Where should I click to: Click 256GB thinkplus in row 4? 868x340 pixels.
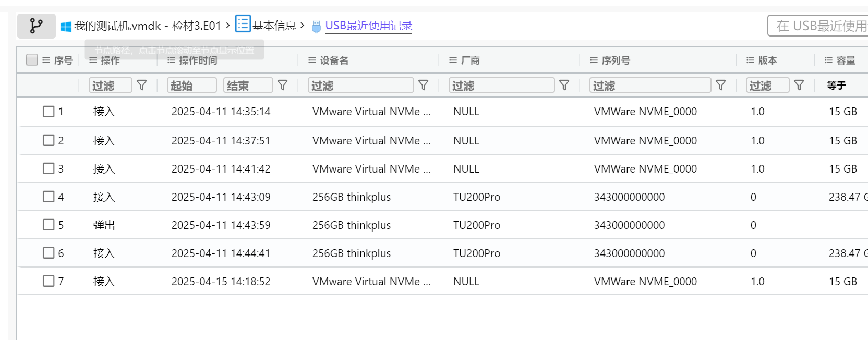tap(352, 197)
